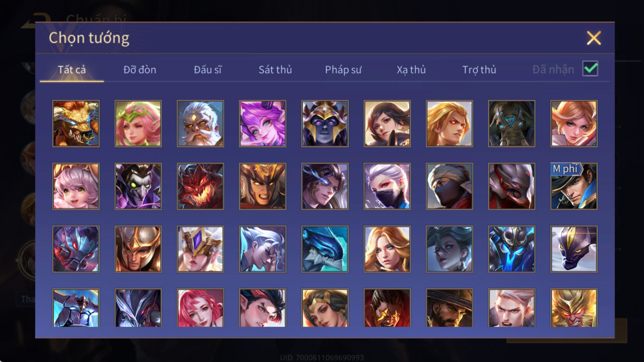Select the blue shark hero portrait

325,249
